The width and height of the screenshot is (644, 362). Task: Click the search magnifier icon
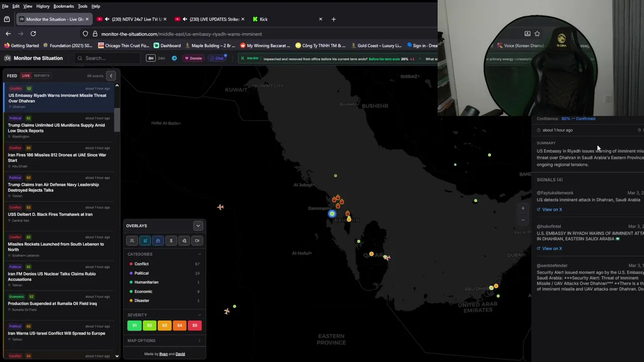click(x=79, y=58)
